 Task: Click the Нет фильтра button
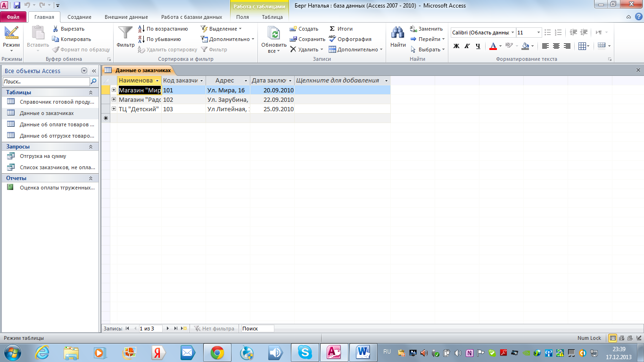[x=215, y=329]
